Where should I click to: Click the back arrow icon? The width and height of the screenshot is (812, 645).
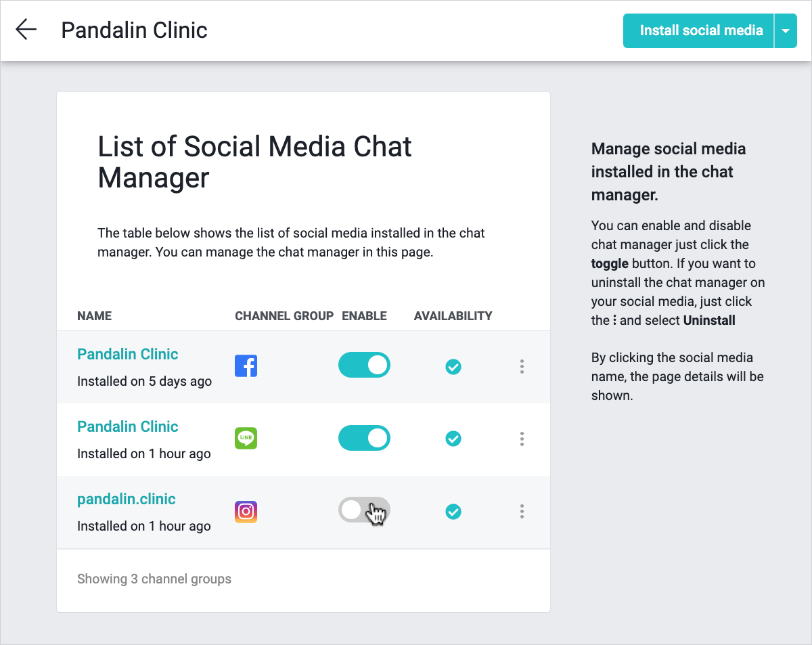(x=26, y=30)
